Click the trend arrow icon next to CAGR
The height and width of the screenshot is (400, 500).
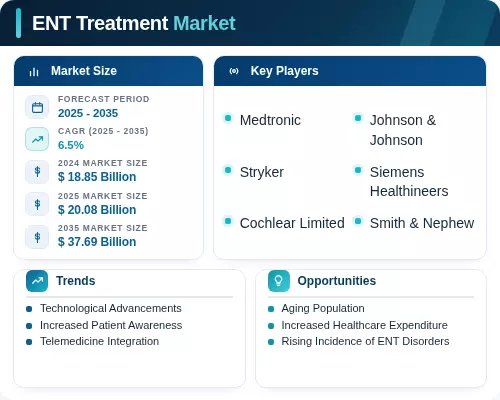37,139
